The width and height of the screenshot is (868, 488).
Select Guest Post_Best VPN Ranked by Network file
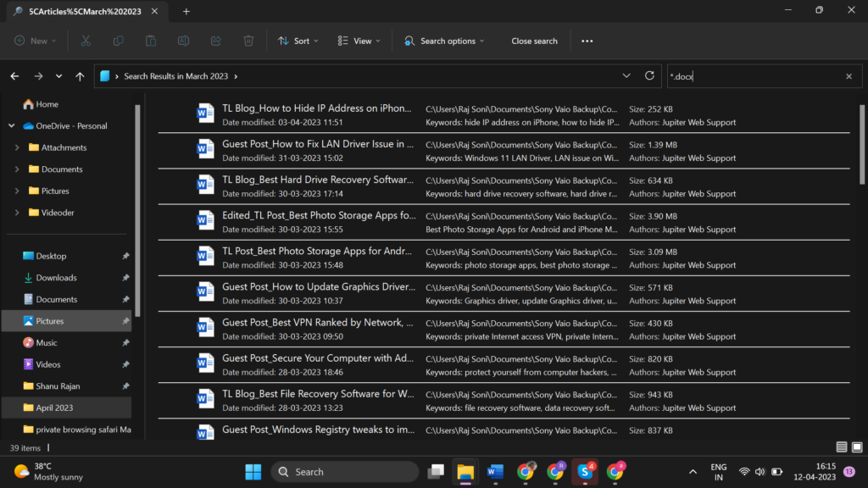504,330
